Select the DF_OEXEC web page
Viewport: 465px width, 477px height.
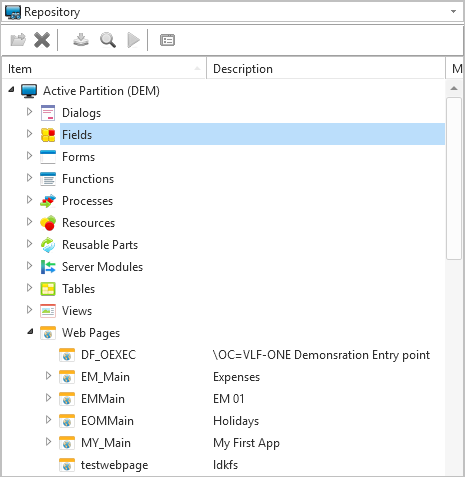[108, 355]
